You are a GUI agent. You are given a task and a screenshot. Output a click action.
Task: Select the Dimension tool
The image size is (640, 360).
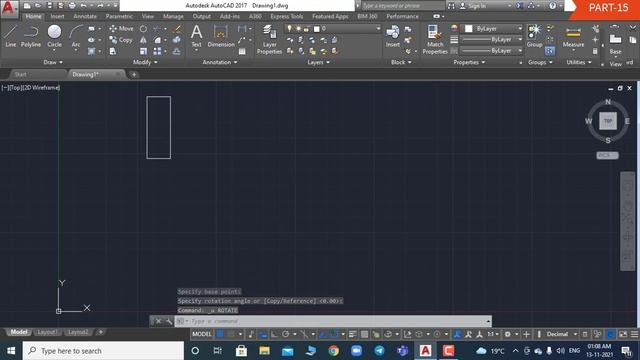click(x=221, y=36)
